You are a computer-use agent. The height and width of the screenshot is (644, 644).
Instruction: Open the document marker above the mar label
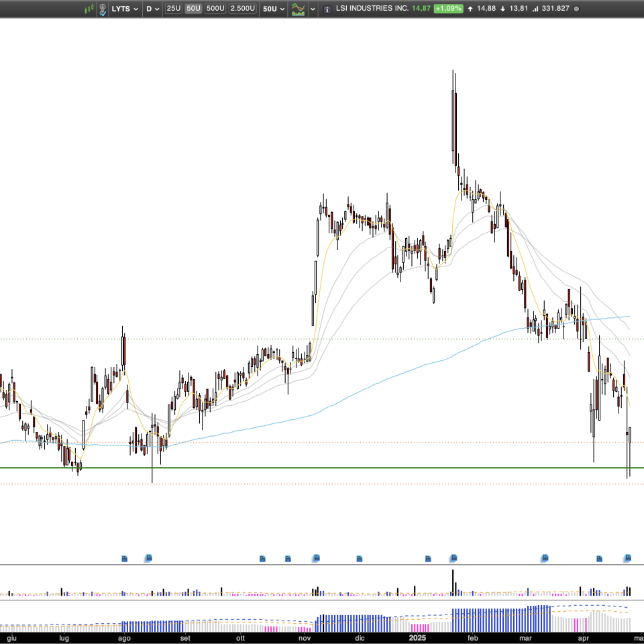(x=545, y=557)
